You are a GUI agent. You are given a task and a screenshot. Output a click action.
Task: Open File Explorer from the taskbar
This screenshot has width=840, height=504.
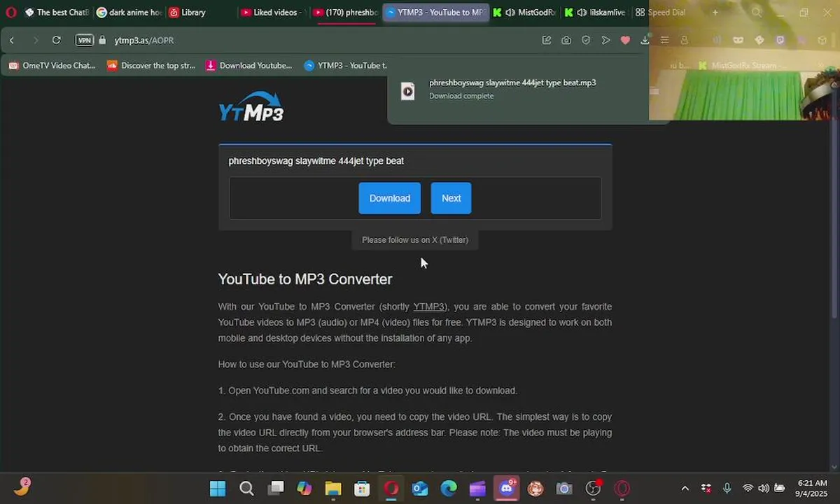coord(333,489)
